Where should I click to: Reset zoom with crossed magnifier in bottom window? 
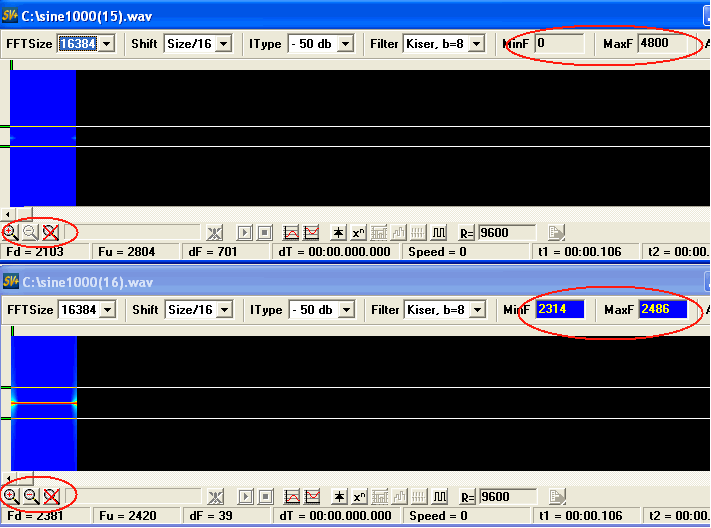(50, 496)
